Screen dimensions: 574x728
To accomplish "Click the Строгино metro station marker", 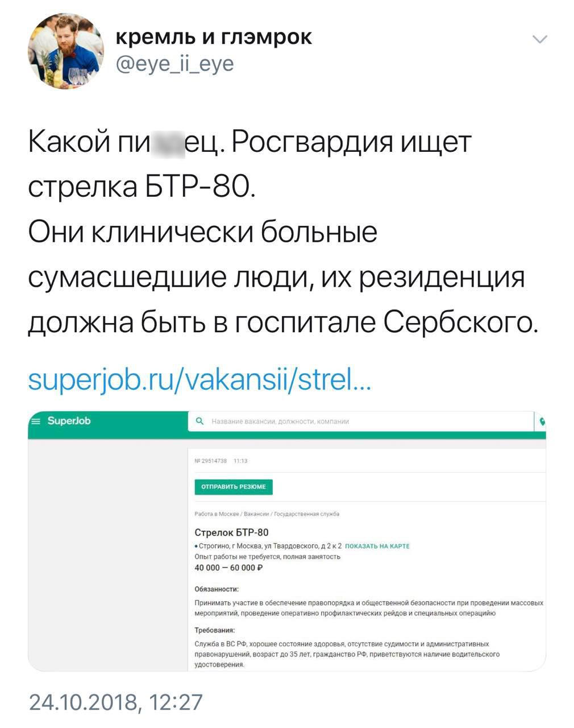I will 197,546.
